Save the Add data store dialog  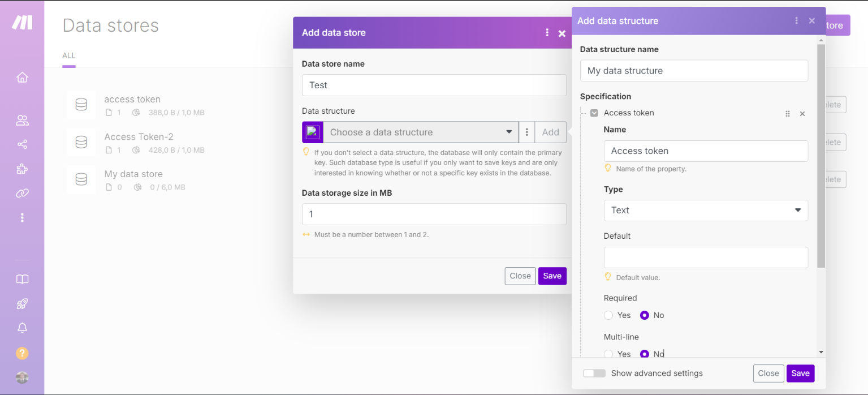552,276
